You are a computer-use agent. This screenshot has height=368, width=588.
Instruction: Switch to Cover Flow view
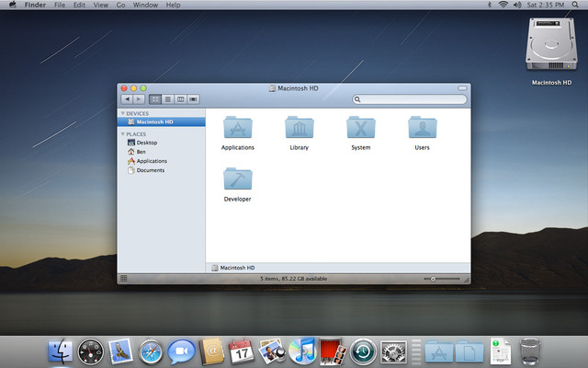tap(193, 98)
